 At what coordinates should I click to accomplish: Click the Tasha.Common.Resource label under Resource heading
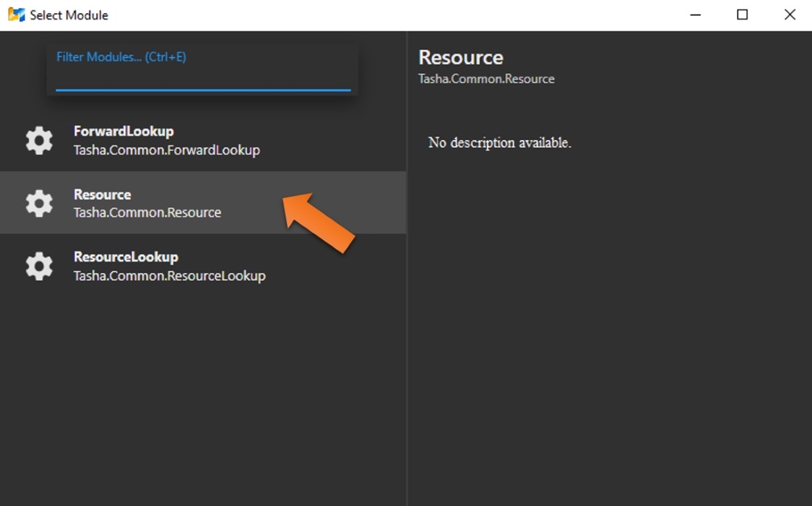(x=488, y=79)
